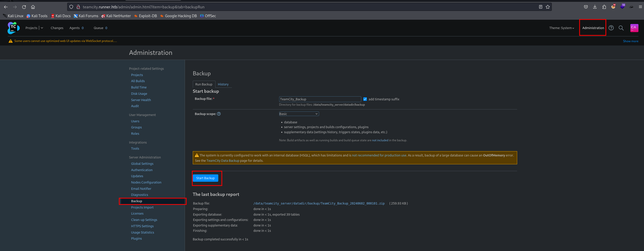This screenshot has height=251, width=644.
Task: Bookmark this page with star icon
Action: point(548,7)
